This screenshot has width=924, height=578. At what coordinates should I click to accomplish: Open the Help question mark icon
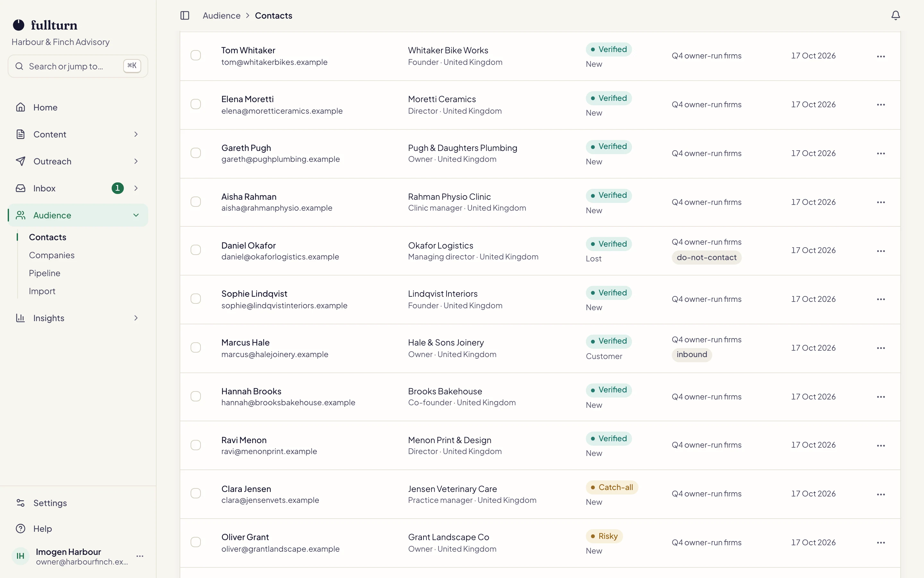click(x=21, y=528)
